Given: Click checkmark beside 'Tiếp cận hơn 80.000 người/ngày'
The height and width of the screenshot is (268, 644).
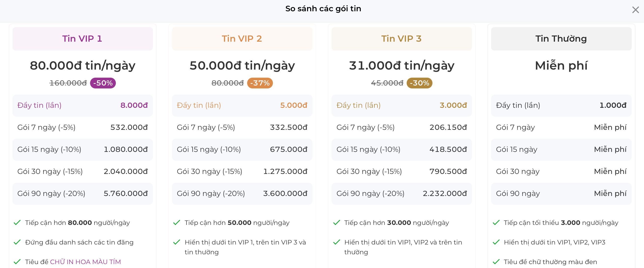Looking at the screenshot, I should (x=17, y=222).
